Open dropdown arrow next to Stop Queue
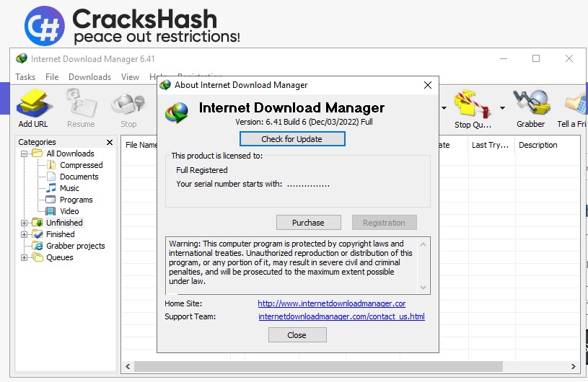 [x=502, y=108]
